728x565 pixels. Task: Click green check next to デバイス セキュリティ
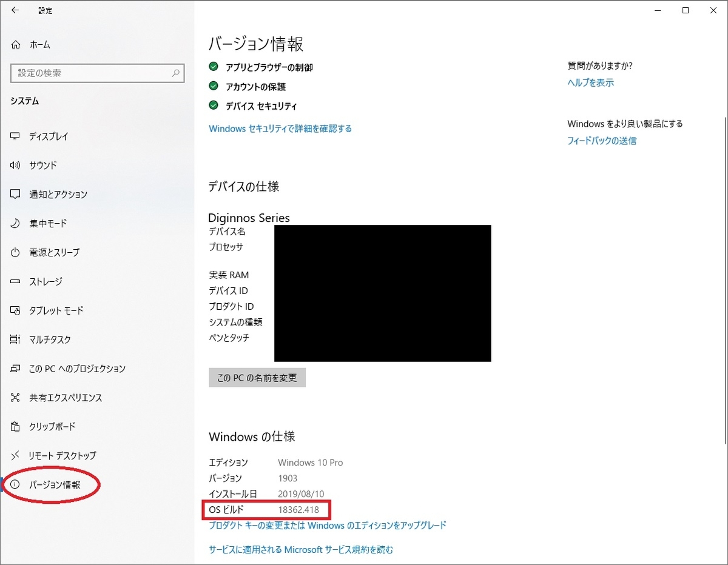point(213,105)
